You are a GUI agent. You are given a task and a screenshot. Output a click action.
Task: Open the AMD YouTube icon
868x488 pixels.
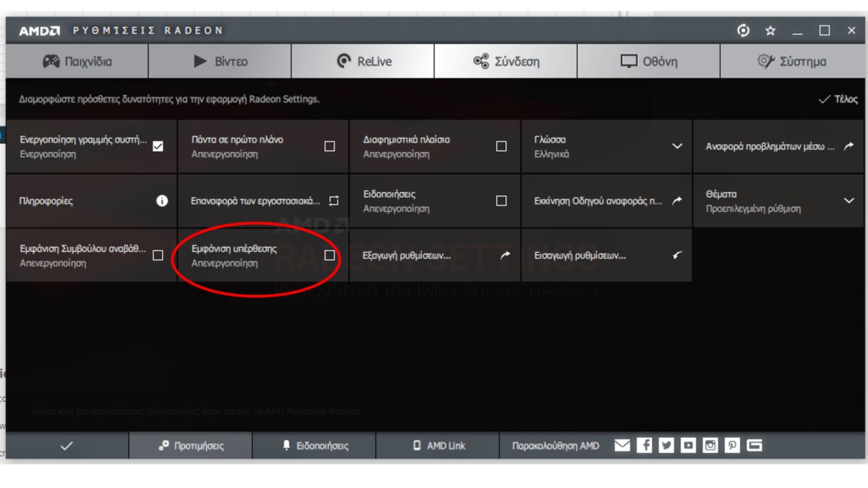tap(688, 445)
